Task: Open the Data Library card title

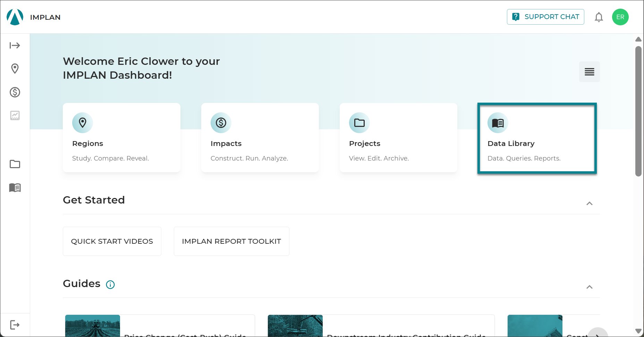Action: (511, 144)
